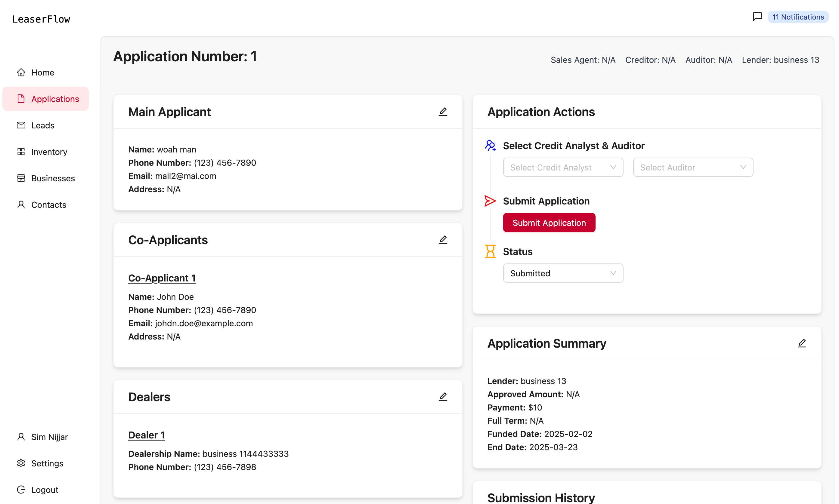Click the Inventory grid icon
The height and width of the screenshot is (504, 839).
21,152
